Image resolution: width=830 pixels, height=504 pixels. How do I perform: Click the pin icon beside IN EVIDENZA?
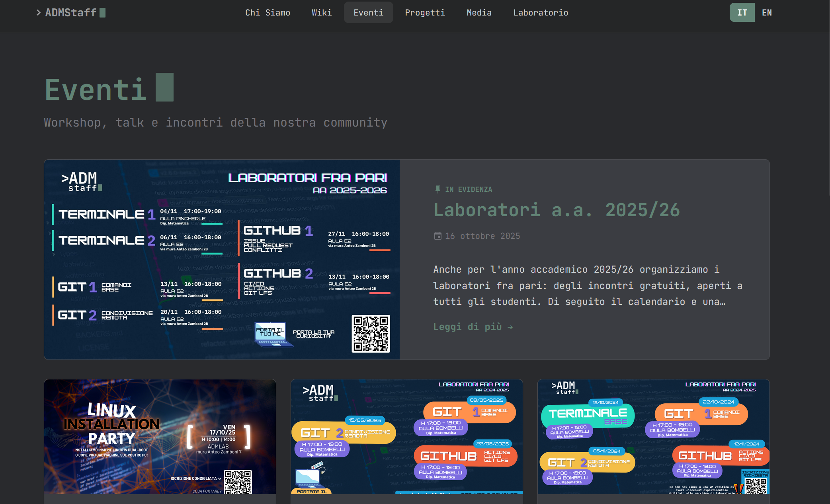pos(438,189)
